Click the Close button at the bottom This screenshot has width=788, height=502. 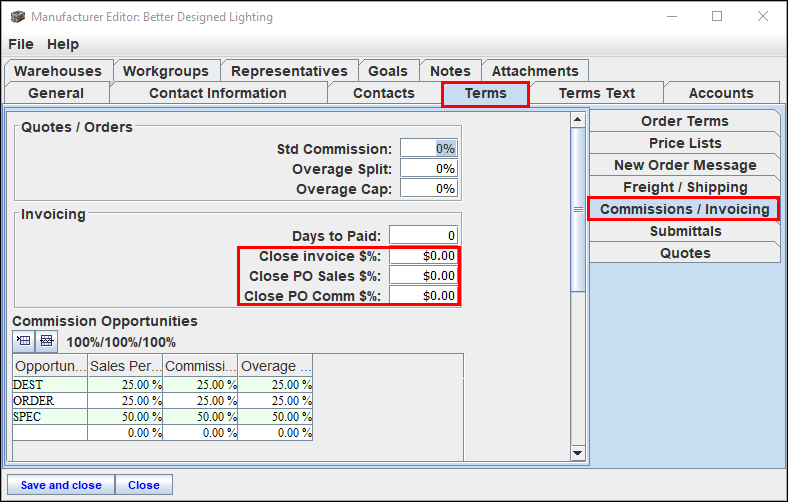click(144, 485)
